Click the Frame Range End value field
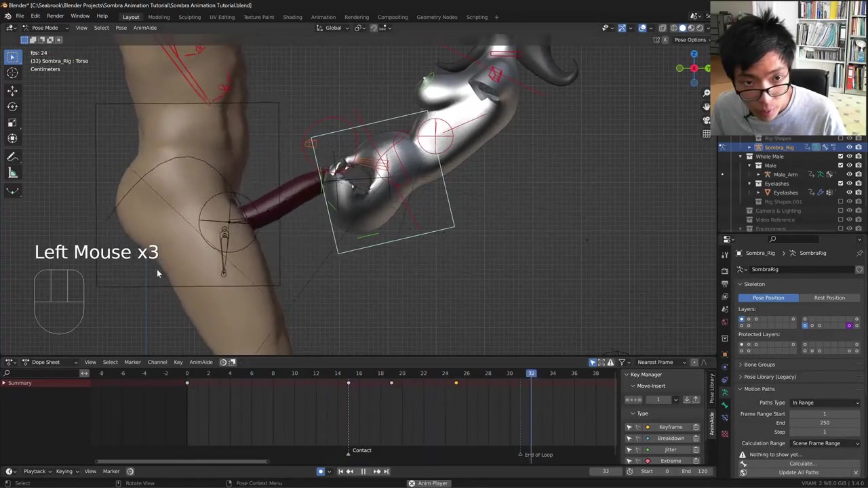 824,423
